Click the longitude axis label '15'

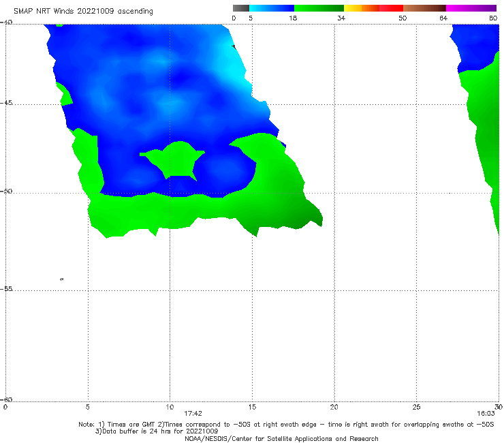click(252, 408)
